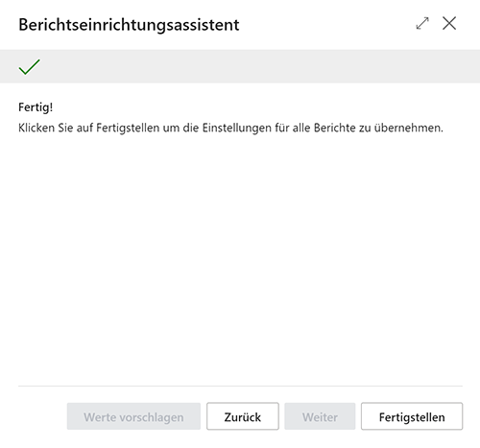Click the word übernehmen ending the sentence
This screenshot has height=448, width=480.
click(x=409, y=128)
